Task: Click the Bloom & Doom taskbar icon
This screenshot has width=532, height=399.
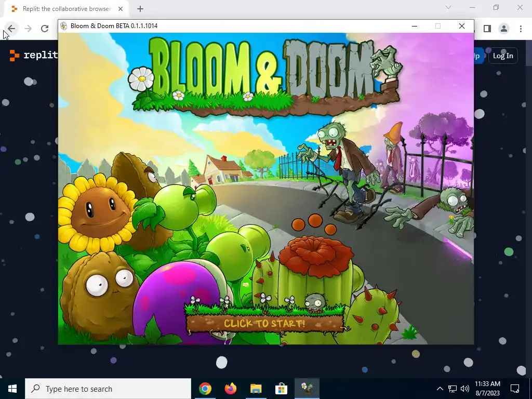Action: (x=307, y=389)
